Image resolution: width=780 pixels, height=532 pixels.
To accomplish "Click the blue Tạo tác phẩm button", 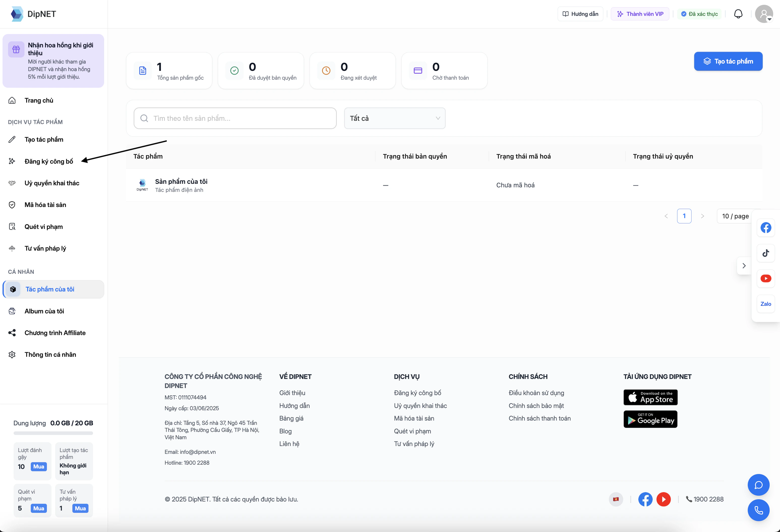I will pyautogui.click(x=728, y=62).
